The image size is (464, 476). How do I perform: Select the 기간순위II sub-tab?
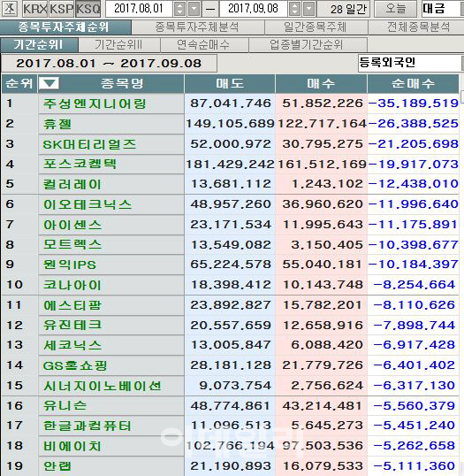tap(119, 45)
